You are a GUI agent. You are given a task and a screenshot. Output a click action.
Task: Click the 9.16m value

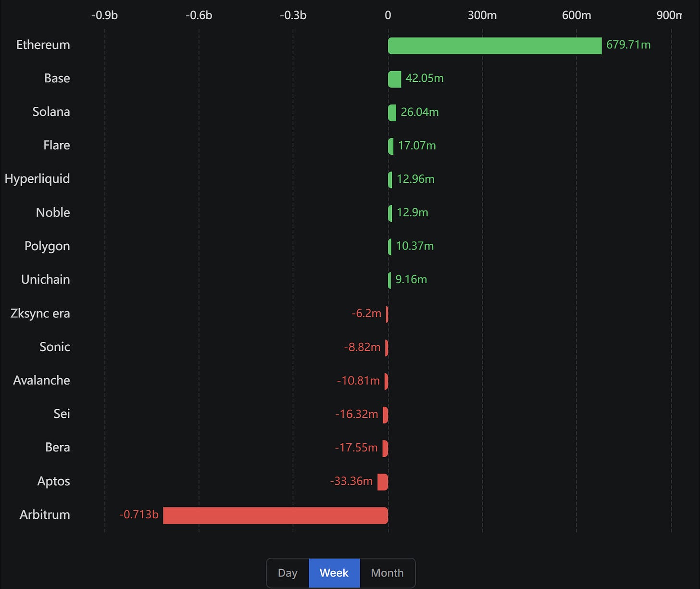coord(411,279)
